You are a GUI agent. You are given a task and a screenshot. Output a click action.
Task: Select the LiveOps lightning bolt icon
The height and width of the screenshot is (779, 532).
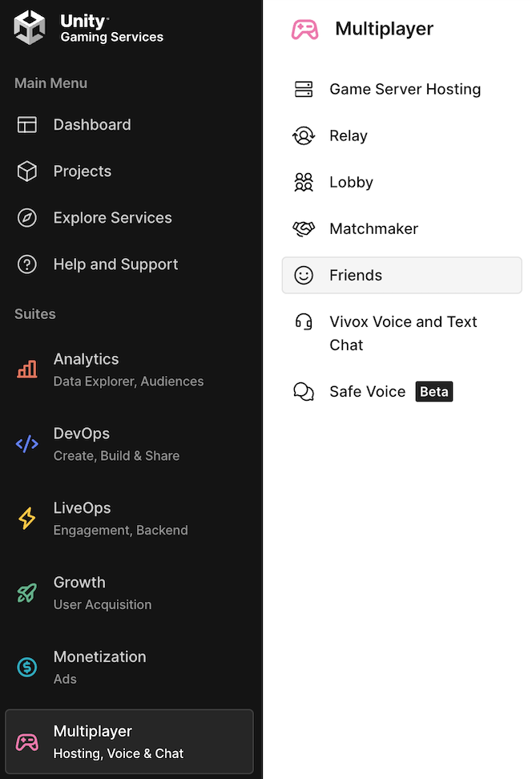[27, 519]
